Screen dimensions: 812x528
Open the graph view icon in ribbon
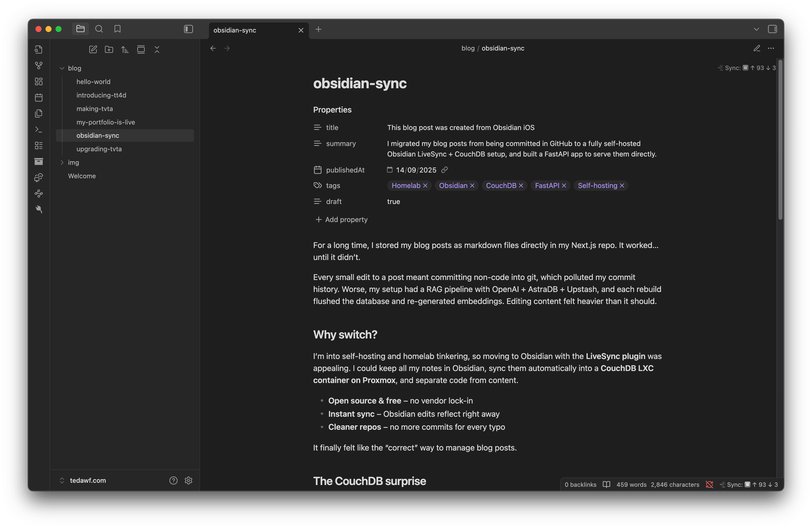[x=38, y=65]
